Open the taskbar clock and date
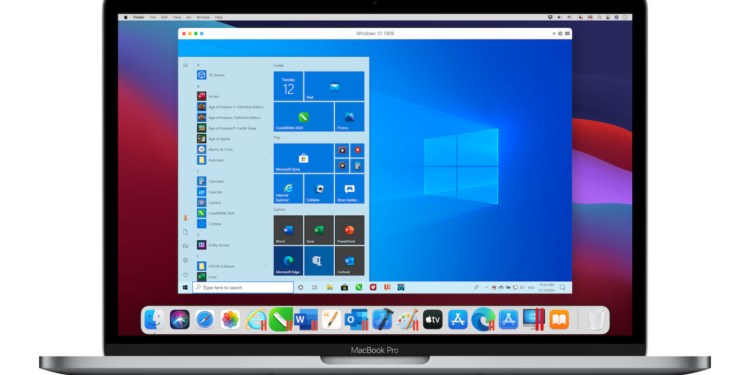Image resolution: width=750 pixels, height=375 pixels. [x=546, y=287]
